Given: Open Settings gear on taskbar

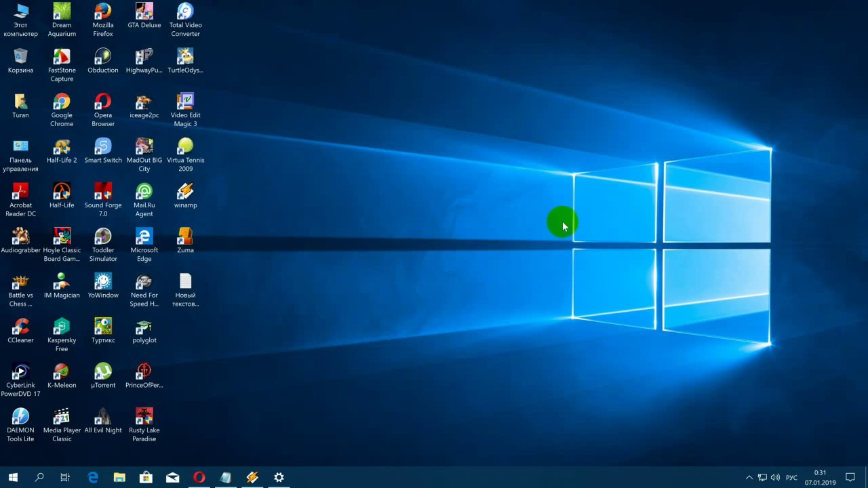Looking at the screenshot, I should (279, 477).
